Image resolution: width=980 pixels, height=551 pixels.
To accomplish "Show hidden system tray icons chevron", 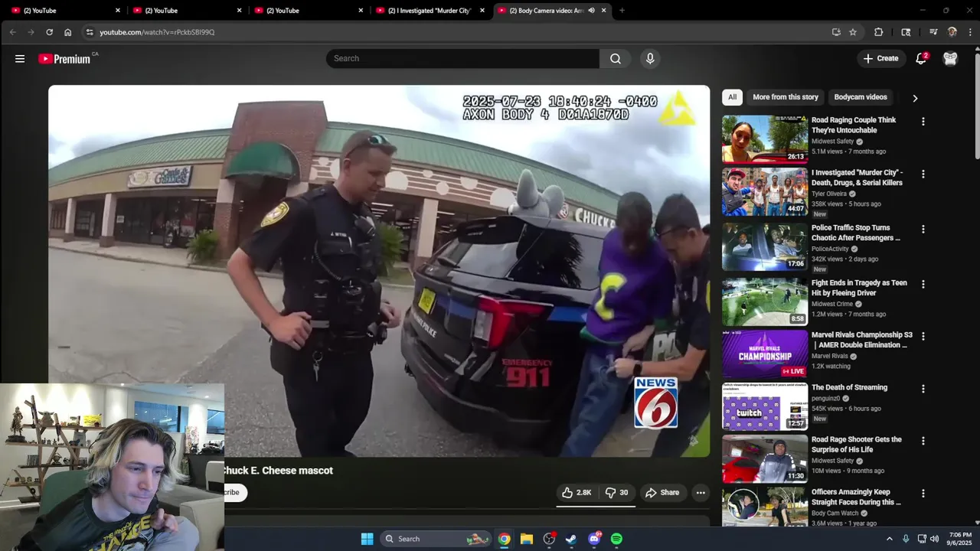I will click(x=889, y=539).
